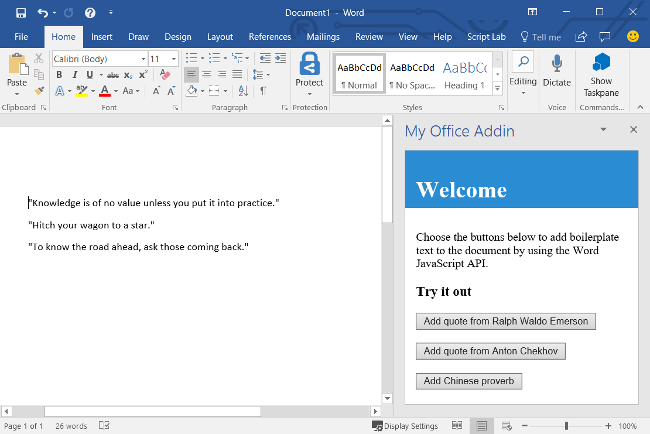Adjust the zoom slider handle
This screenshot has width=650, height=434.
pyautogui.click(x=566, y=426)
